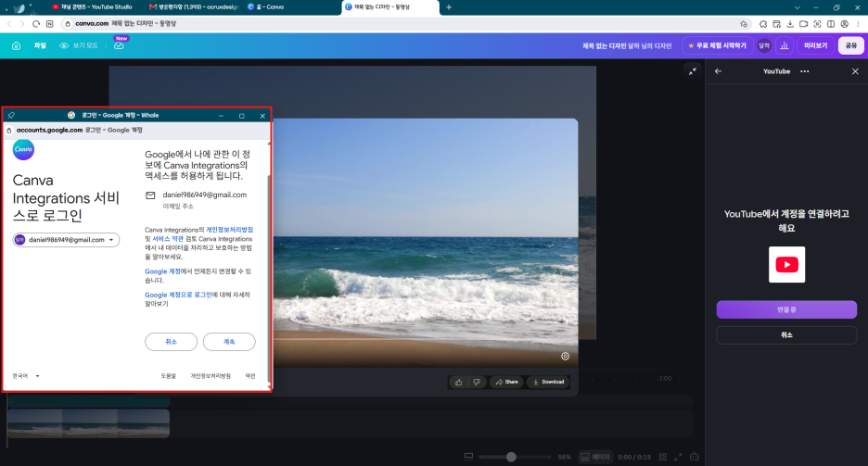Open the browser extensions puzzle icon
Viewport: 868px width, 466px height.
[763, 24]
